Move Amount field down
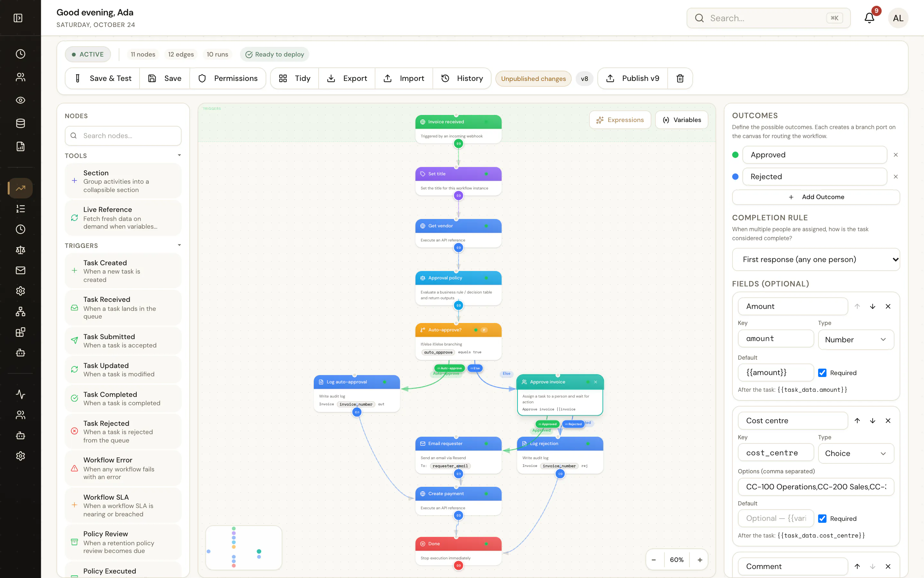The height and width of the screenshot is (578, 924). [x=872, y=306]
